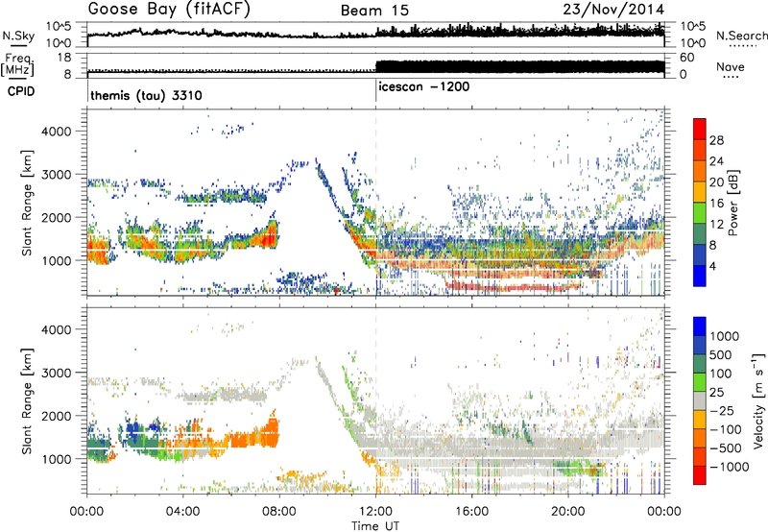768x532 pixels.
Task: Click the 'Nave' legend label
Action: [731, 66]
